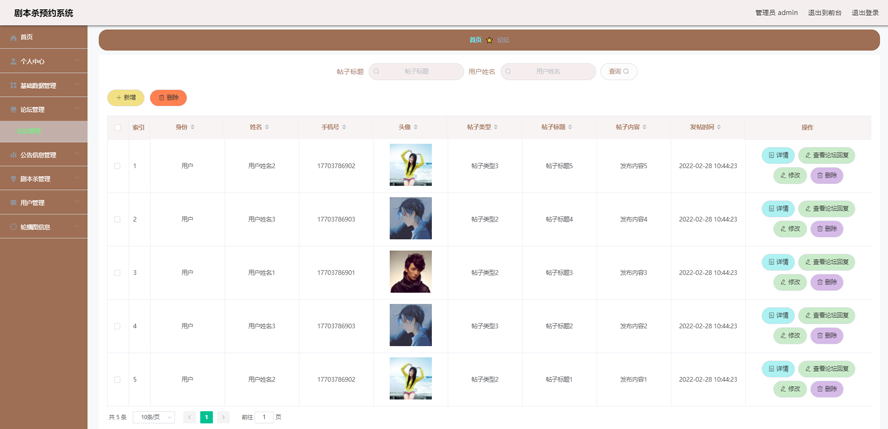
Task: Open the 轮播图信息 sidebar menu item
Action: [43, 227]
